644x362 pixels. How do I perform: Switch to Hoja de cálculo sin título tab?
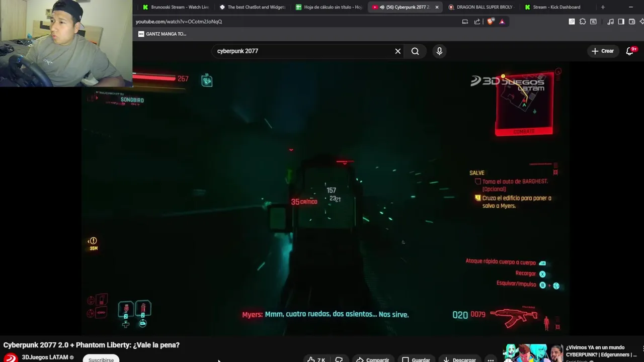pos(329,7)
